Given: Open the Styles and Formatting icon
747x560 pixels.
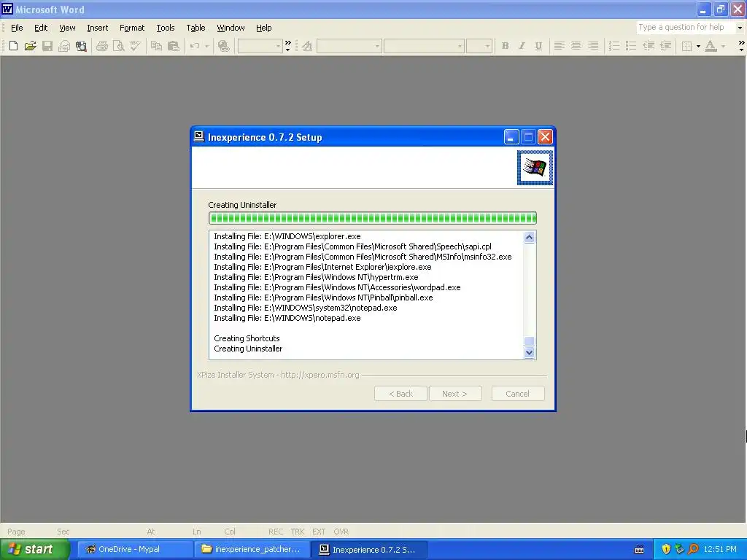Looking at the screenshot, I should tap(307, 46).
